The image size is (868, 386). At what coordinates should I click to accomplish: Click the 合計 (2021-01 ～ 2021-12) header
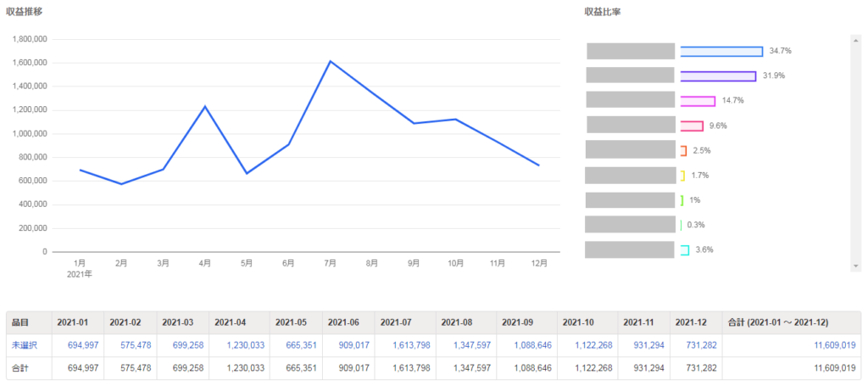[792, 323]
